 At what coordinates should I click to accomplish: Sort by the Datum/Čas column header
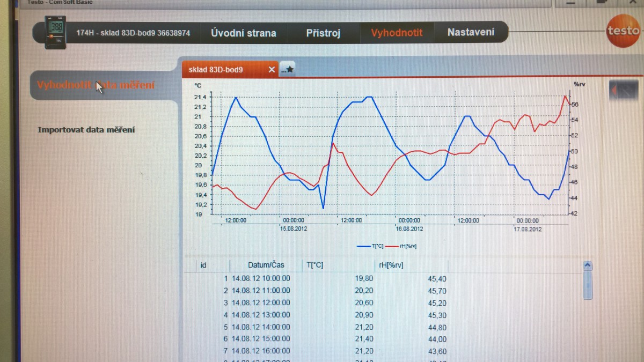tap(266, 265)
